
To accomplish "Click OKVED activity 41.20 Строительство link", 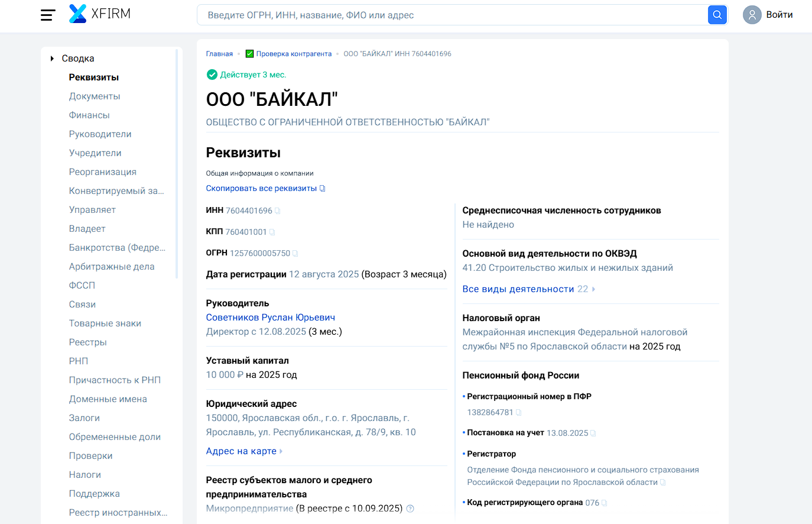I will pyautogui.click(x=567, y=268).
